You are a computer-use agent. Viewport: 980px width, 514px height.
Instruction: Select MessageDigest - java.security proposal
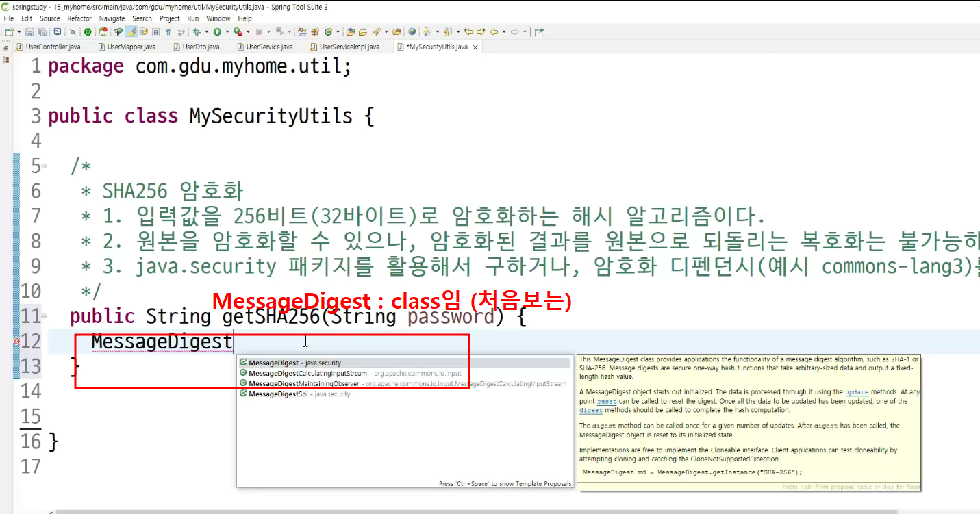404,363
